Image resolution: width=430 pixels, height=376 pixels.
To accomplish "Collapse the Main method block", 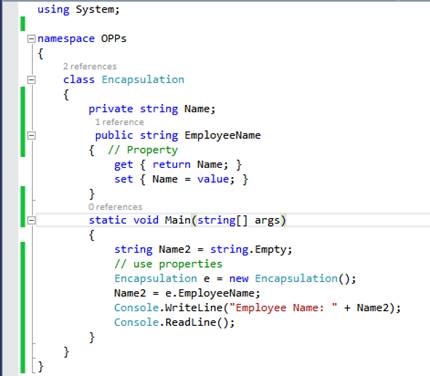I will 31,220.
